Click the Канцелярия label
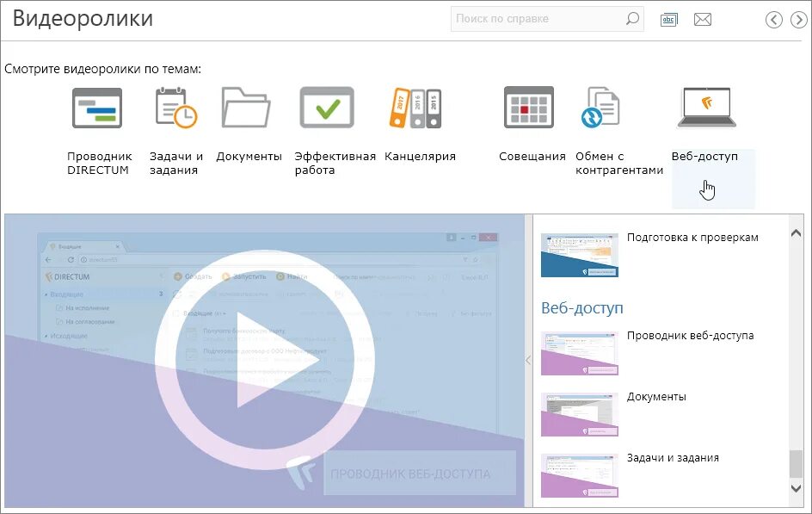The height and width of the screenshot is (514, 812). click(x=420, y=157)
